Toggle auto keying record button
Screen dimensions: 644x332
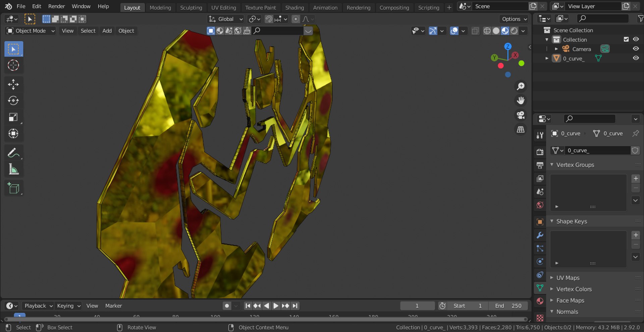[x=227, y=306]
